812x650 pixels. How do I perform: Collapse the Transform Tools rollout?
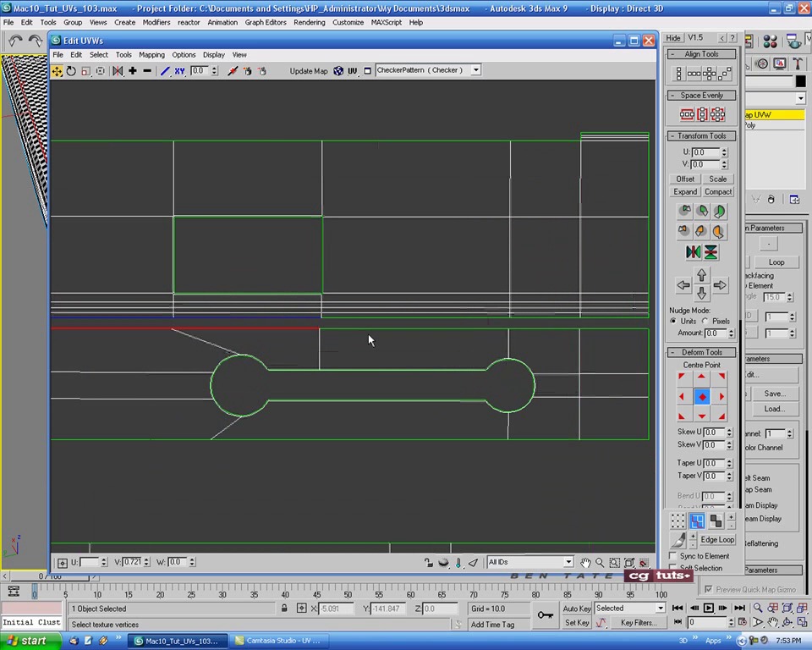(x=701, y=135)
